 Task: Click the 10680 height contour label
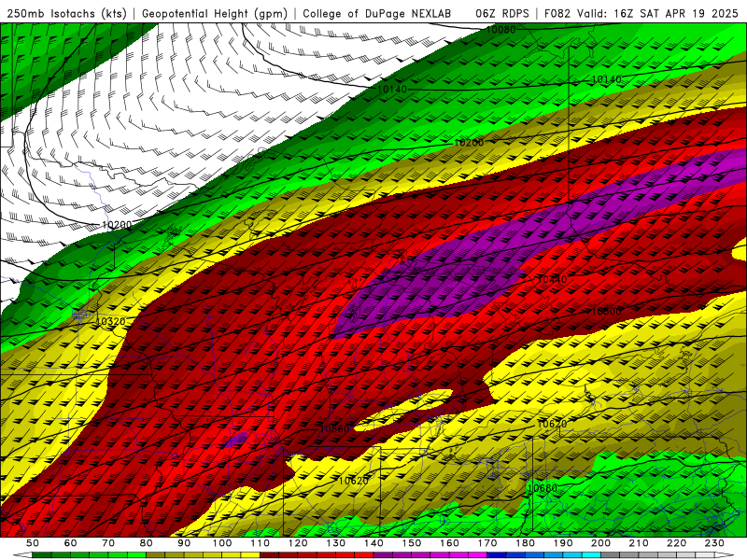(543, 487)
